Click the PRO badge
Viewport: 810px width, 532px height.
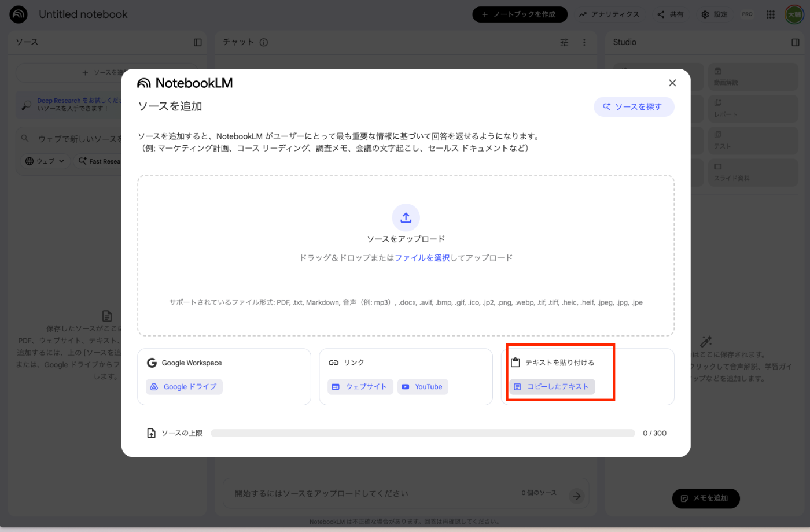(748, 14)
